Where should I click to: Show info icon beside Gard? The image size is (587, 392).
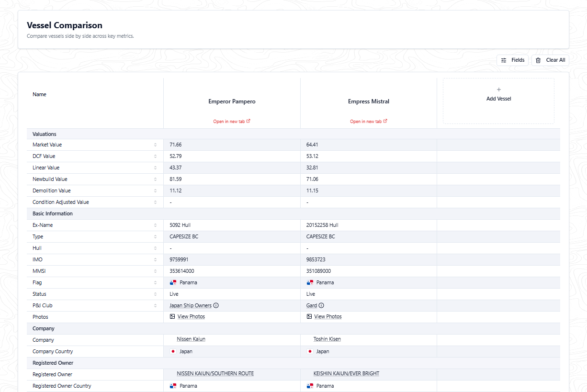(321, 305)
